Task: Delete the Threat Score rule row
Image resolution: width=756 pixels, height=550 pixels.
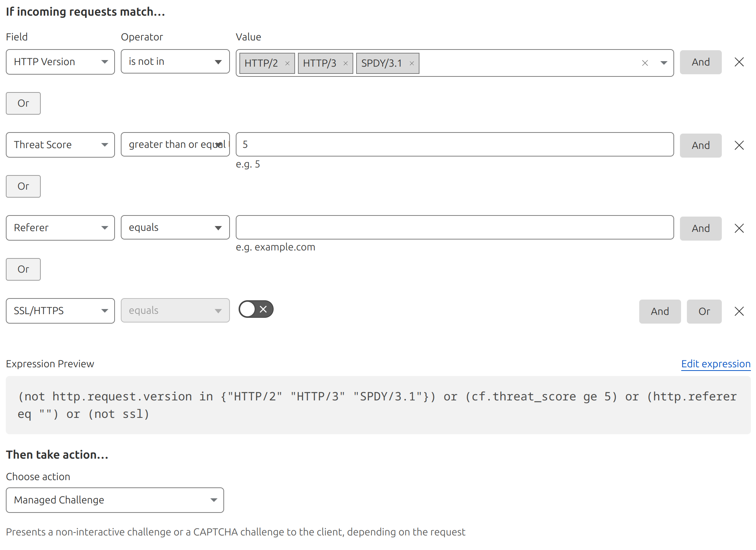Action: pos(739,145)
